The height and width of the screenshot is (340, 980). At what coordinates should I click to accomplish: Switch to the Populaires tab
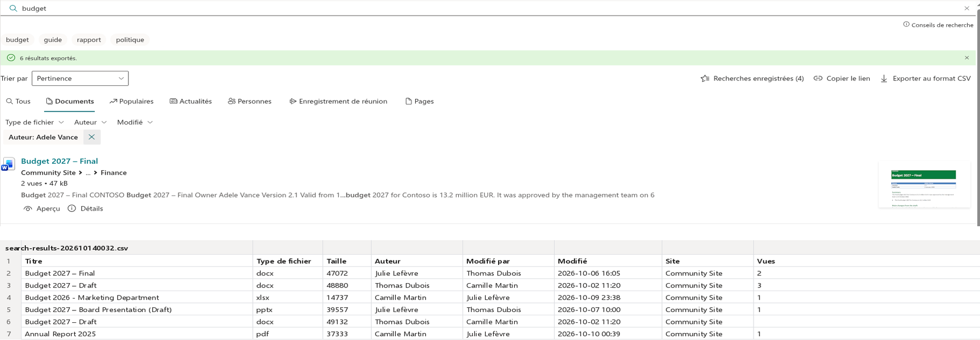coord(131,101)
